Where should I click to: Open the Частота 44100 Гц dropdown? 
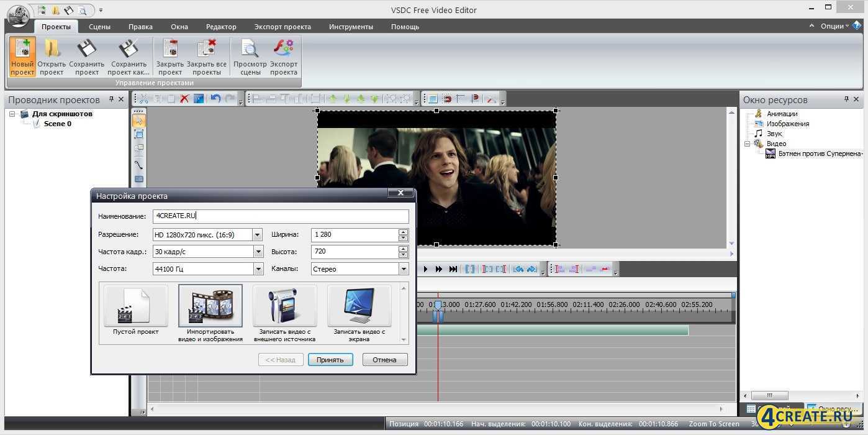click(x=258, y=269)
